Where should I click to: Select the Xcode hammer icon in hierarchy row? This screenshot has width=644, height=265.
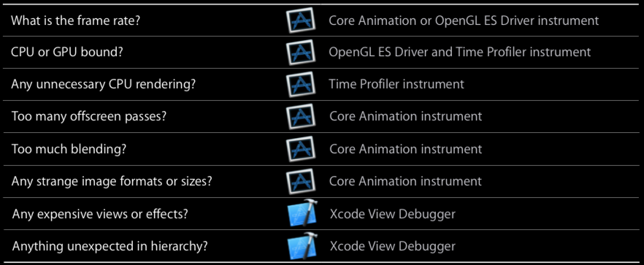coord(303,246)
